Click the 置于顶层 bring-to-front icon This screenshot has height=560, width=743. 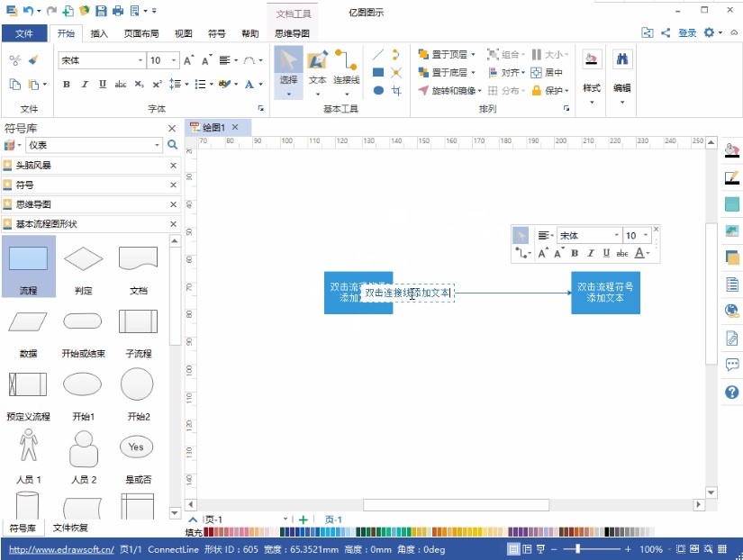point(423,54)
